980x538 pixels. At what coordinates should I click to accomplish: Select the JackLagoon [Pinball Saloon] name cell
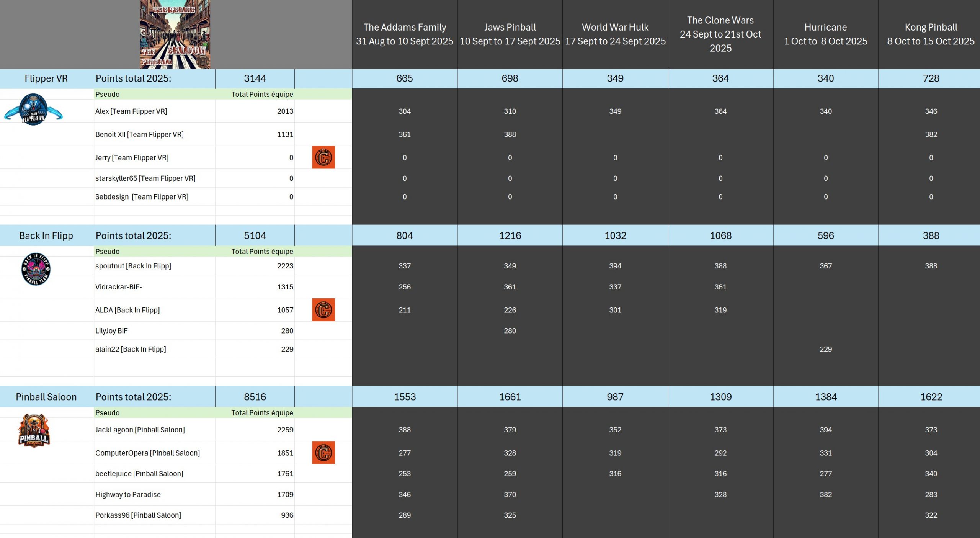click(140, 430)
